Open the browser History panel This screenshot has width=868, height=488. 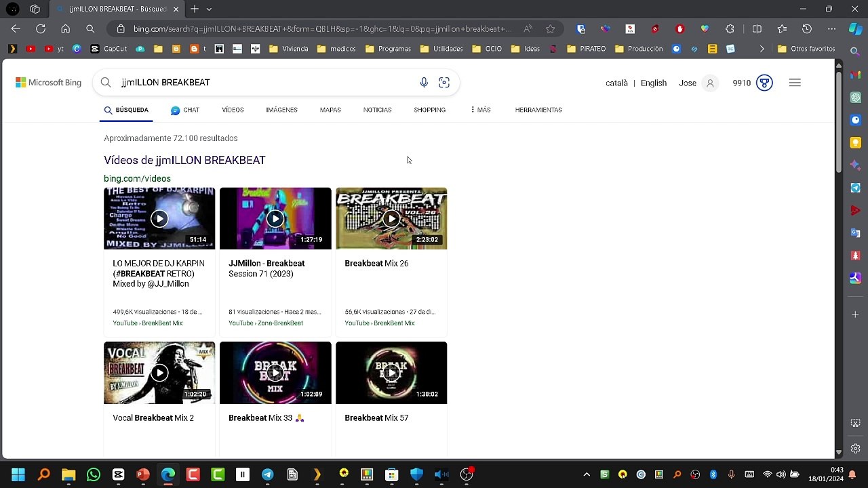pos(807,29)
